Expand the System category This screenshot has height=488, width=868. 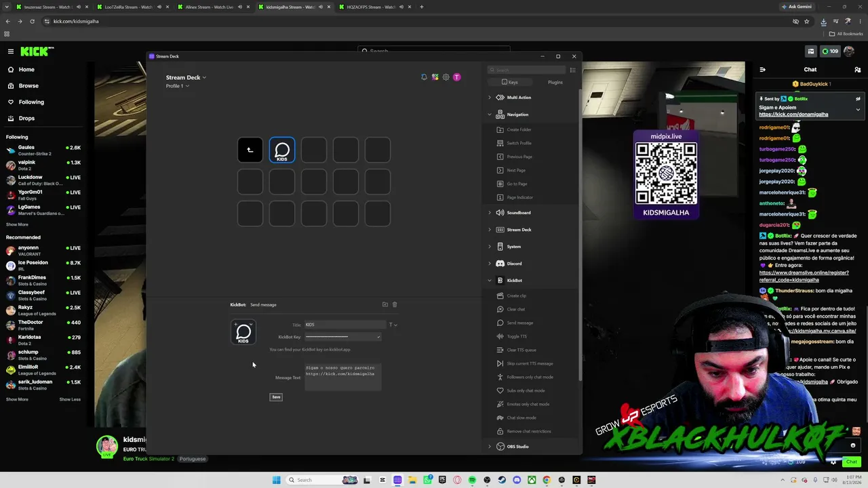pos(490,247)
